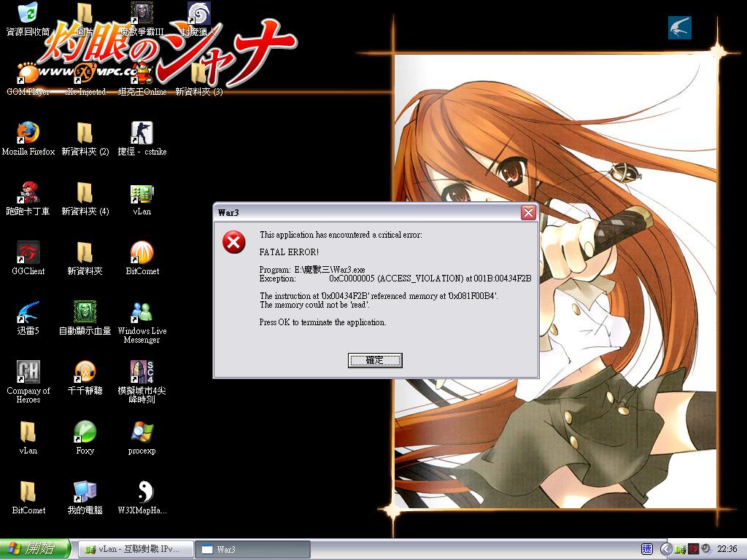Select the GGClient desktop icon
This screenshot has width=747, height=560.
pos(28,253)
